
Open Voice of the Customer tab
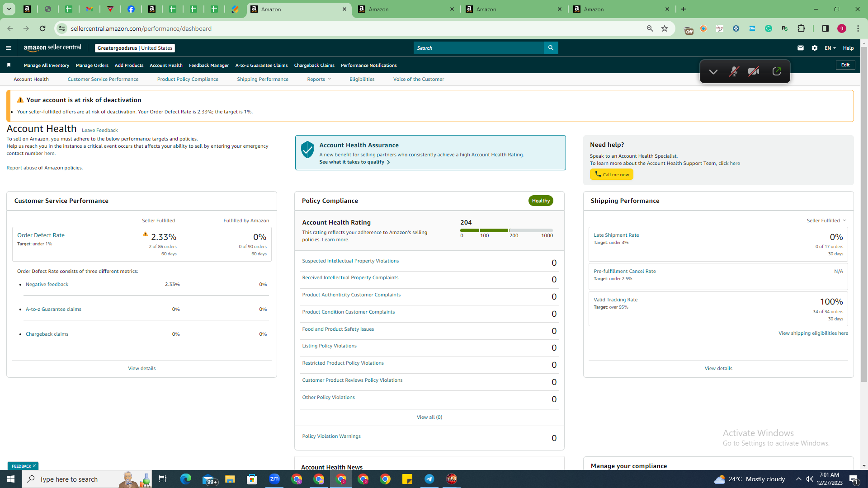(x=419, y=79)
